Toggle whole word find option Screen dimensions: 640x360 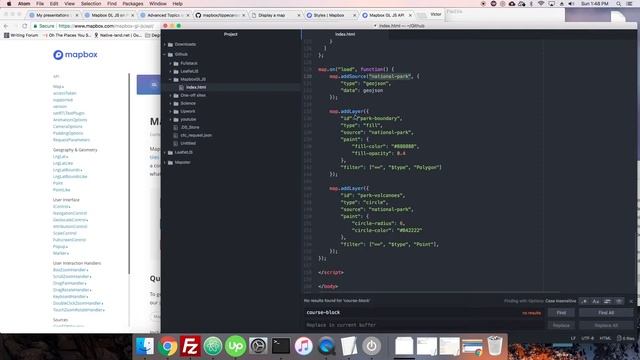coord(619,301)
